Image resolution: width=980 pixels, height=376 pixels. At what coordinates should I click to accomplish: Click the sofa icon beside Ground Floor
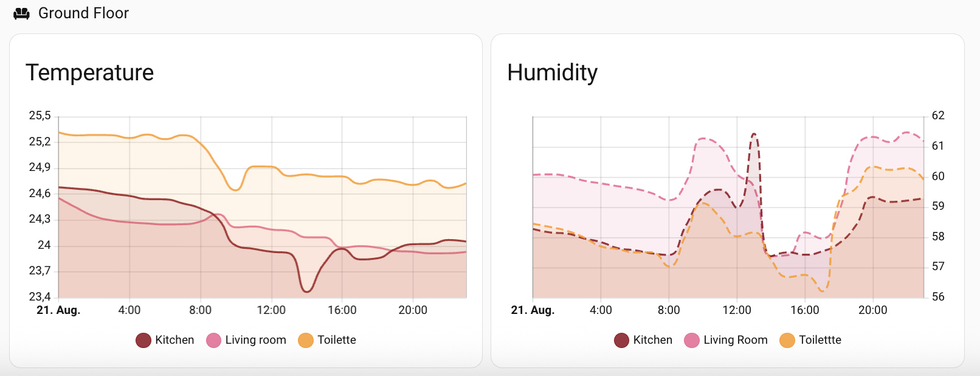pos(21,13)
